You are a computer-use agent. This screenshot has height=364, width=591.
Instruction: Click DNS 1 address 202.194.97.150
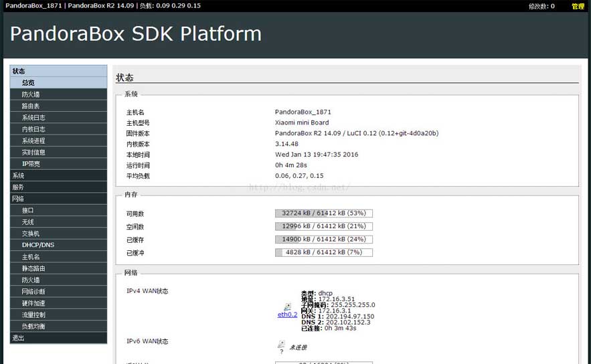(x=350, y=316)
